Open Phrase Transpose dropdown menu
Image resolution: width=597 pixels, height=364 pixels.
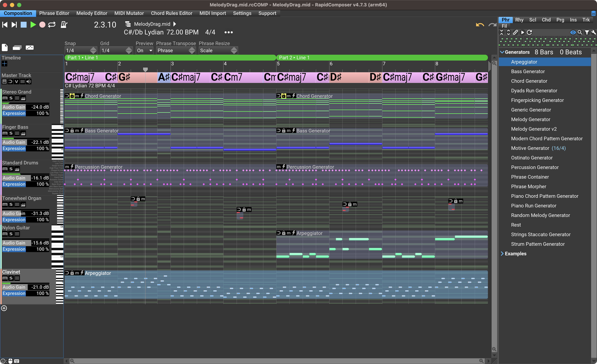(176, 50)
